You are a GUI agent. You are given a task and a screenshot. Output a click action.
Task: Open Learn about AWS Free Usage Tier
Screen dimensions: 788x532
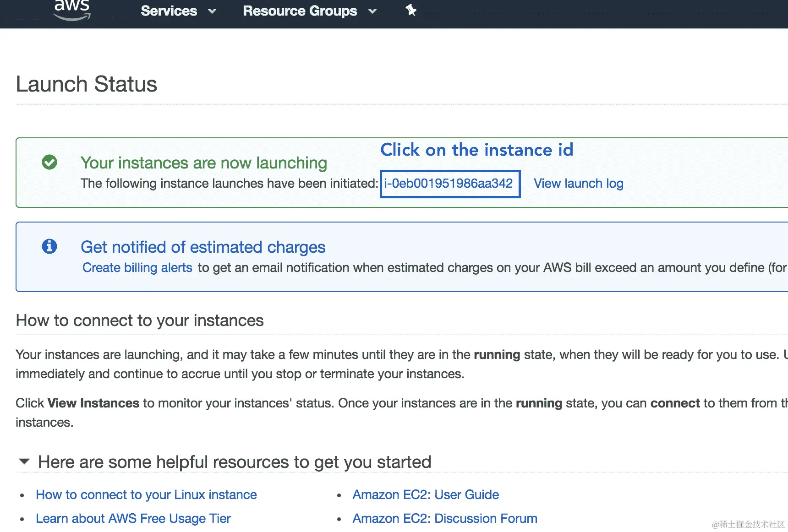click(x=133, y=519)
